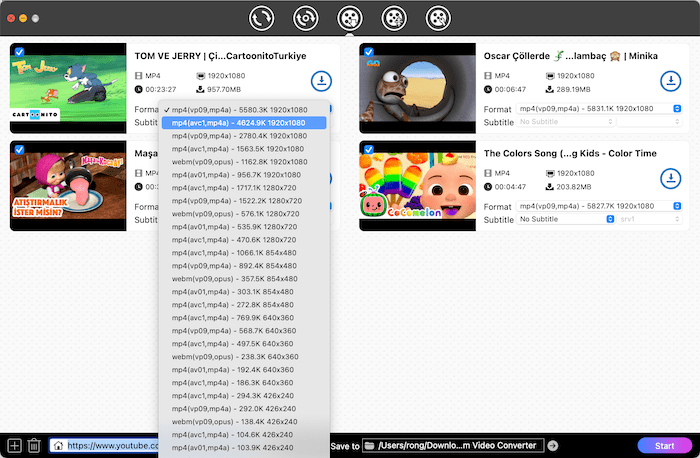Download the Oscar Çöllerde video

670,81
